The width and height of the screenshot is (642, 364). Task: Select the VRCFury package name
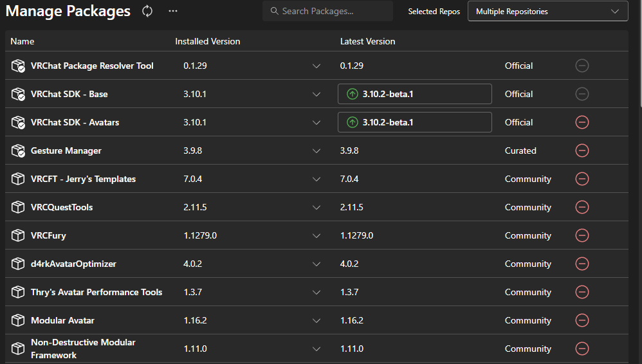tap(48, 235)
